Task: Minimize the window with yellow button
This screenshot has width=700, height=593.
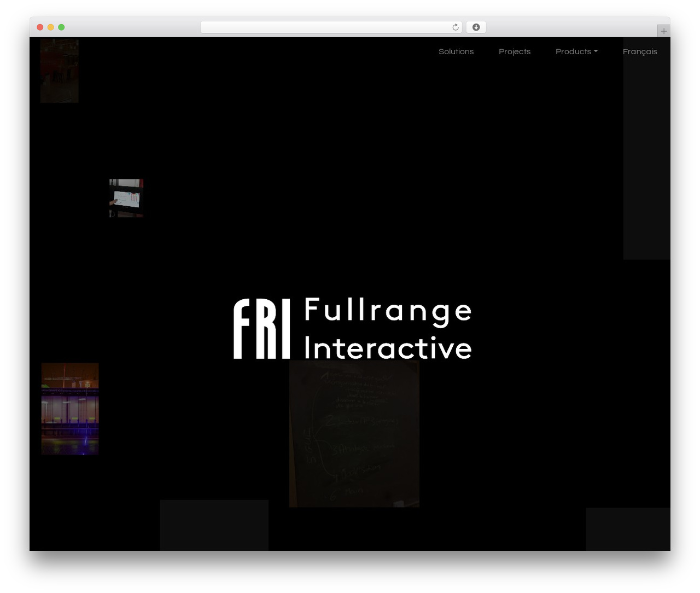Action: click(51, 27)
